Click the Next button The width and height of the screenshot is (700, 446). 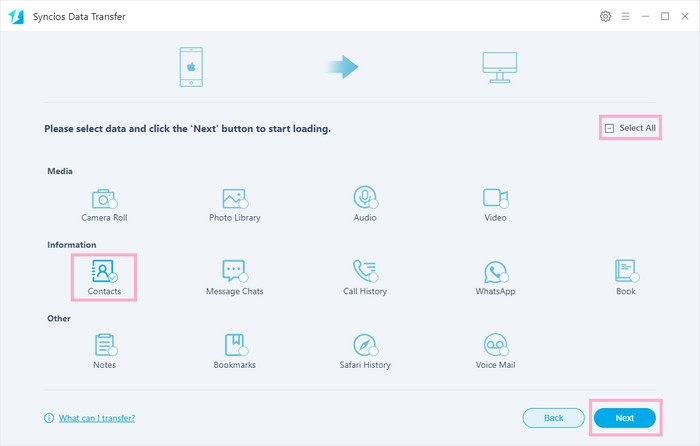coord(625,418)
